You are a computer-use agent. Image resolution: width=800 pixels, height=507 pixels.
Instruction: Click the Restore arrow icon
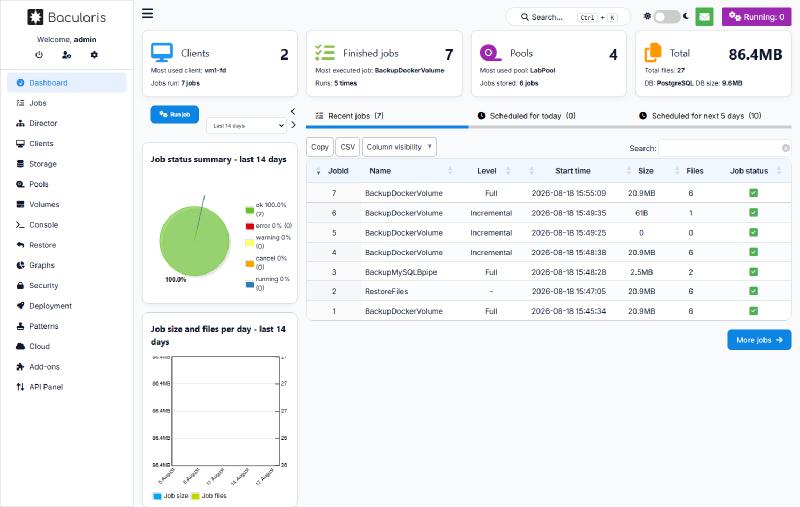(x=20, y=245)
